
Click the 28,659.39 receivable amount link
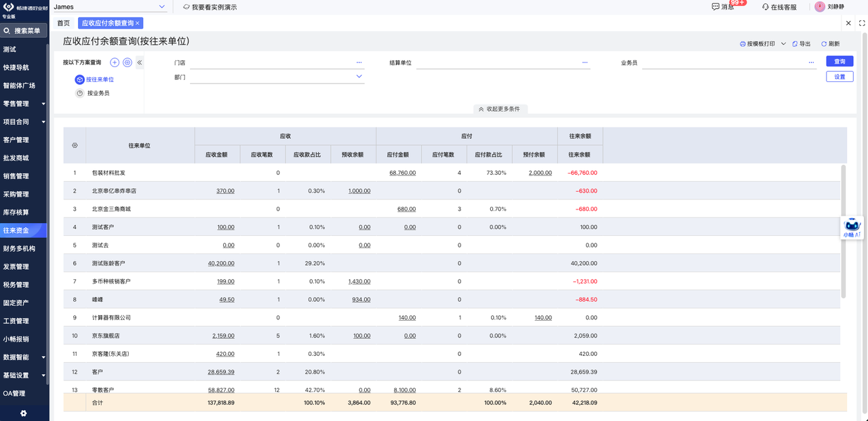pyautogui.click(x=221, y=372)
